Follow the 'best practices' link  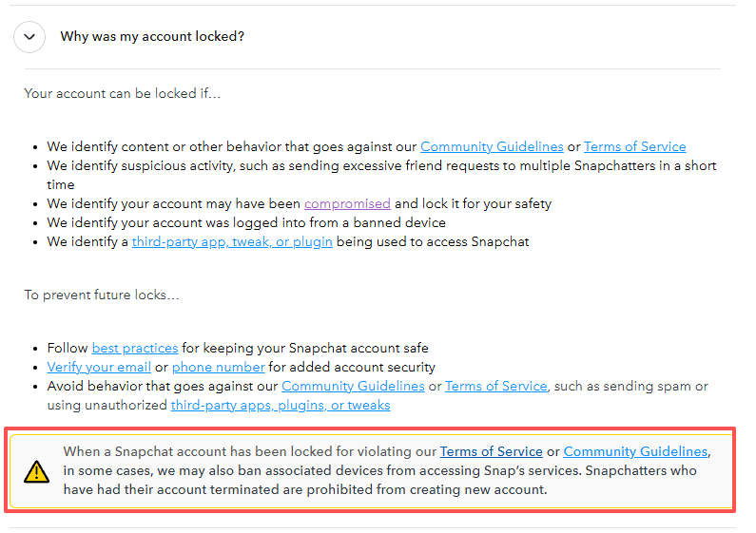(x=135, y=348)
